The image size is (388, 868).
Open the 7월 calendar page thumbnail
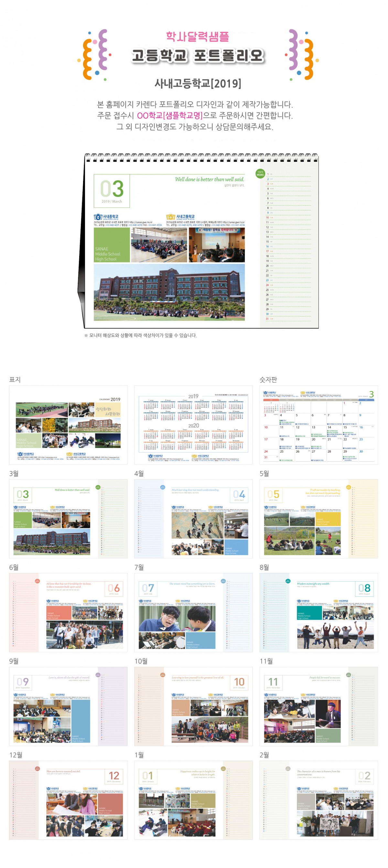pyautogui.click(x=193, y=612)
